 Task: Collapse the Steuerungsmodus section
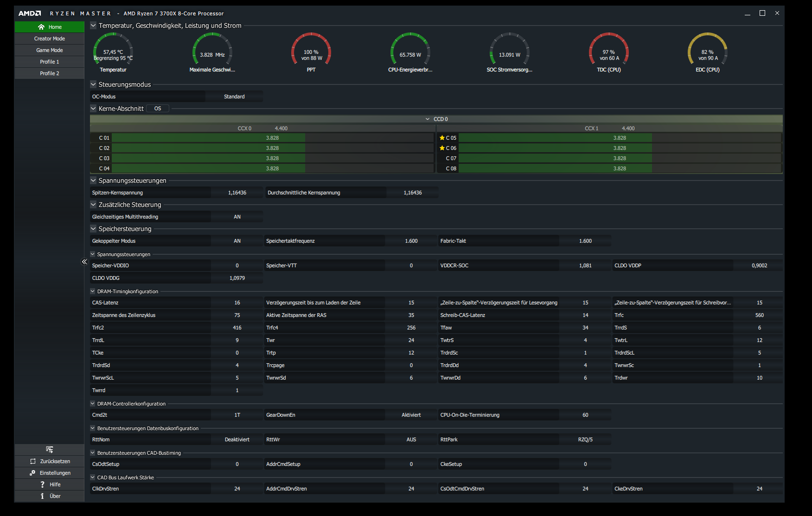click(93, 84)
